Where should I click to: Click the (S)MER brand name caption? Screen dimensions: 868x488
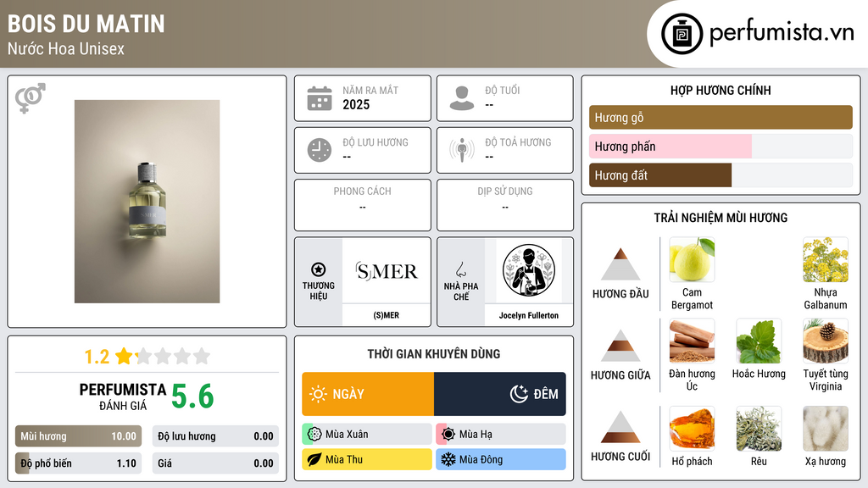pyautogui.click(x=387, y=315)
